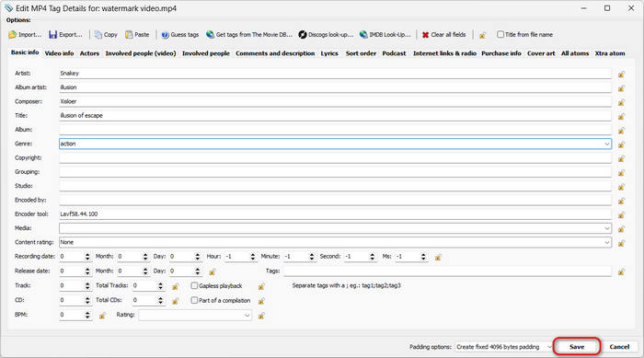Click the Cancel button

point(619,347)
